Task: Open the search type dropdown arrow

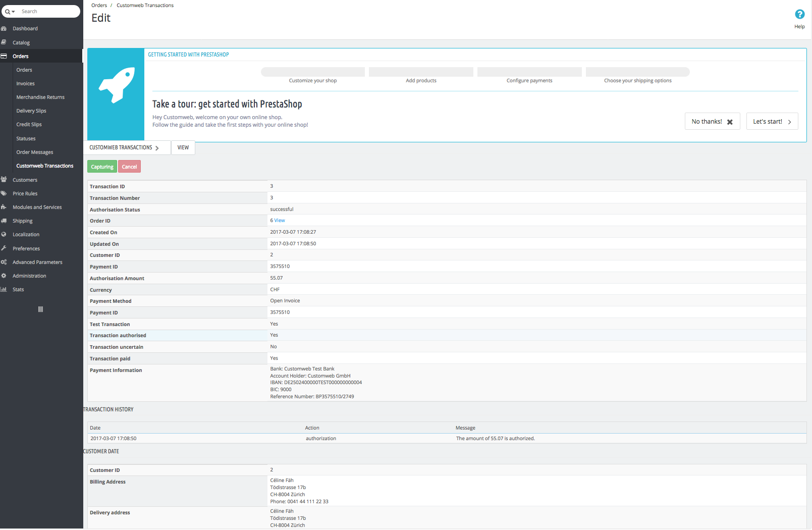Action: point(13,12)
